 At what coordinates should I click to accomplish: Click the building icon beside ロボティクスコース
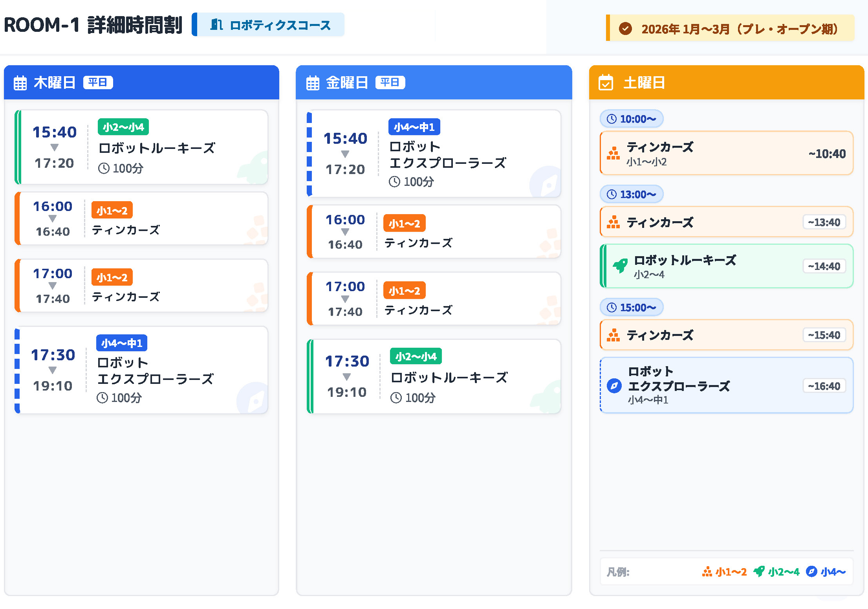(x=216, y=25)
